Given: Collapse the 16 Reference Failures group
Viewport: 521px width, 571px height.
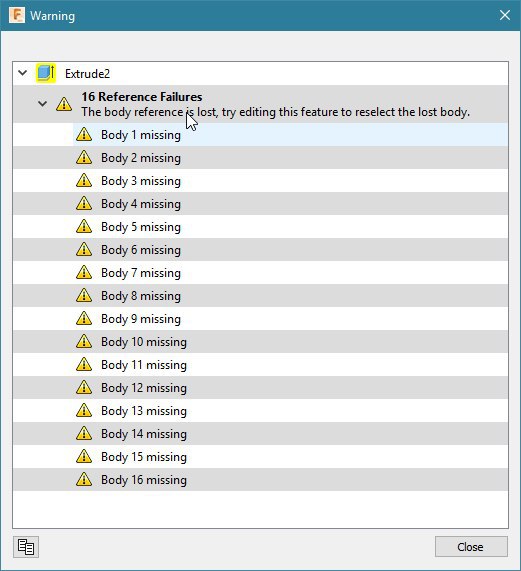Looking at the screenshot, I should pyautogui.click(x=43, y=104).
